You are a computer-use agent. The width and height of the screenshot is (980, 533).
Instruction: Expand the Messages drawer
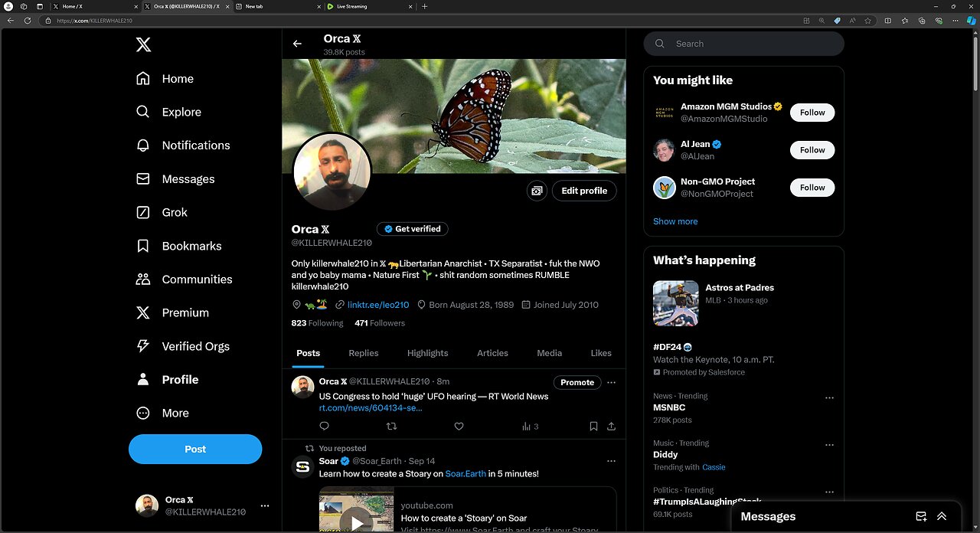(x=942, y=517)
